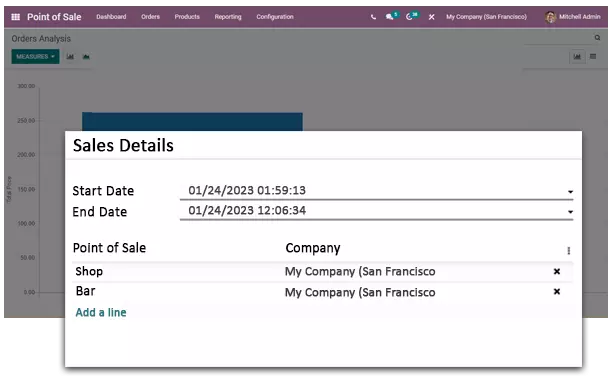Screen dimensions: 612x380
Task: Click the X icon in top navbar
Action: coord(431,17)
